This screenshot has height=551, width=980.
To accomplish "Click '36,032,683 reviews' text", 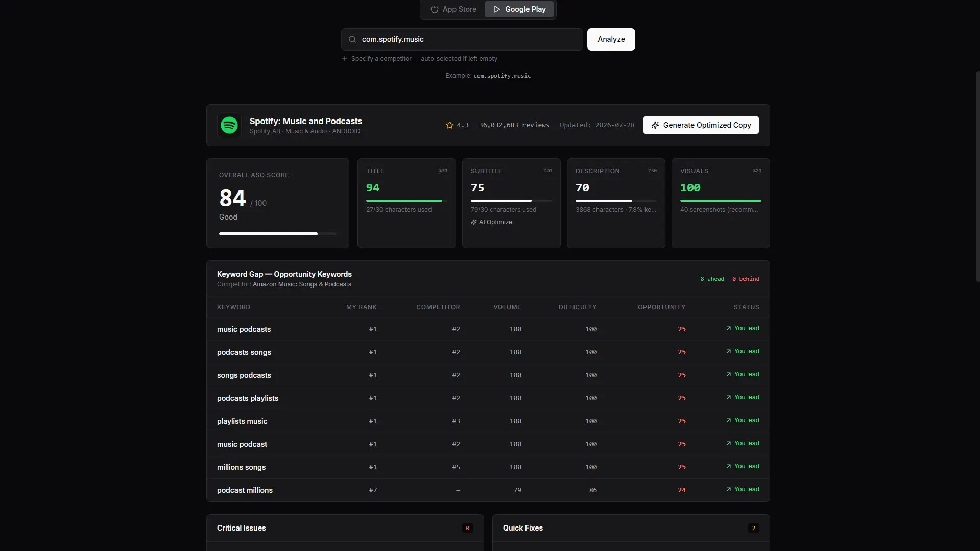I will pos(514,125).
